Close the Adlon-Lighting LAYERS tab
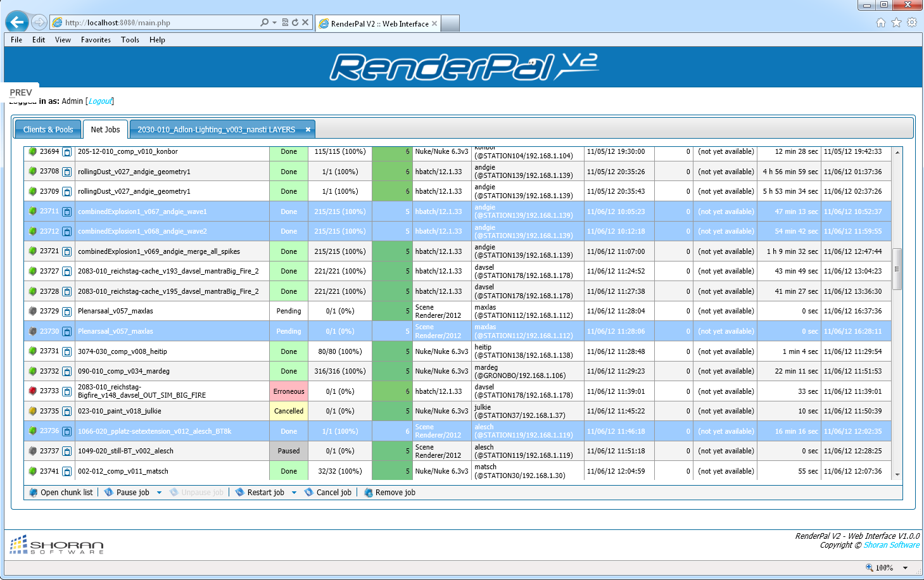 click(308, 130)
